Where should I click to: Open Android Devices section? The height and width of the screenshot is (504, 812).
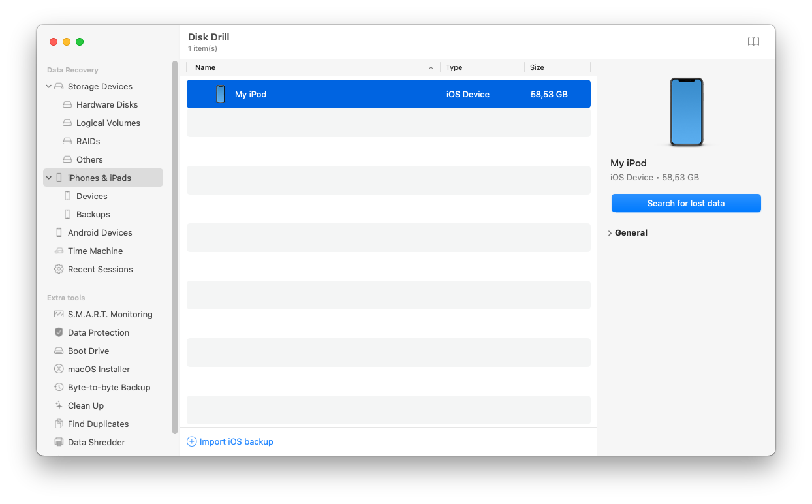pyautogui.click(x=100, y=232)
